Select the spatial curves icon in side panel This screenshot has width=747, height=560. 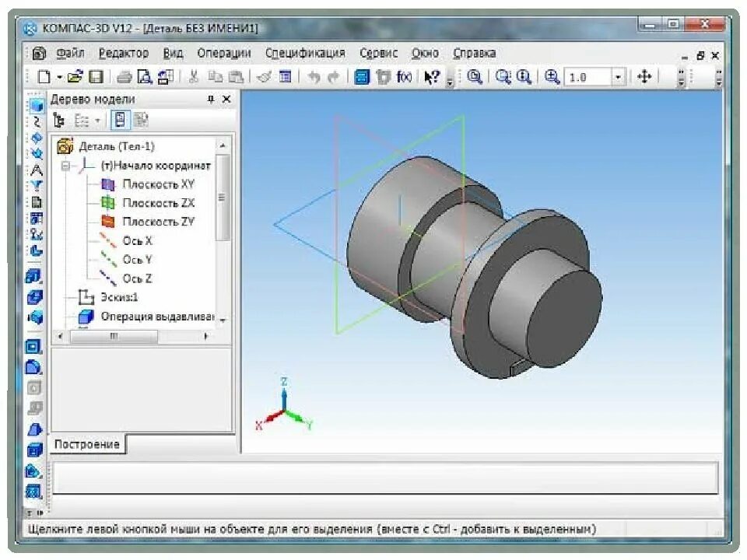pyautogui.click(x=37, y=122)
